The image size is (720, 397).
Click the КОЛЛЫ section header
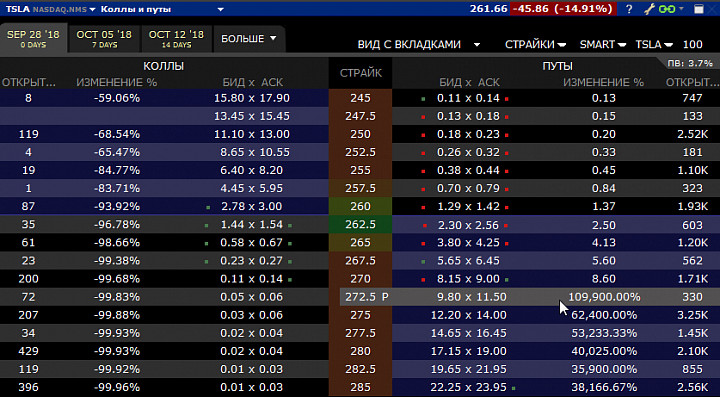click(x=163, y=66)
